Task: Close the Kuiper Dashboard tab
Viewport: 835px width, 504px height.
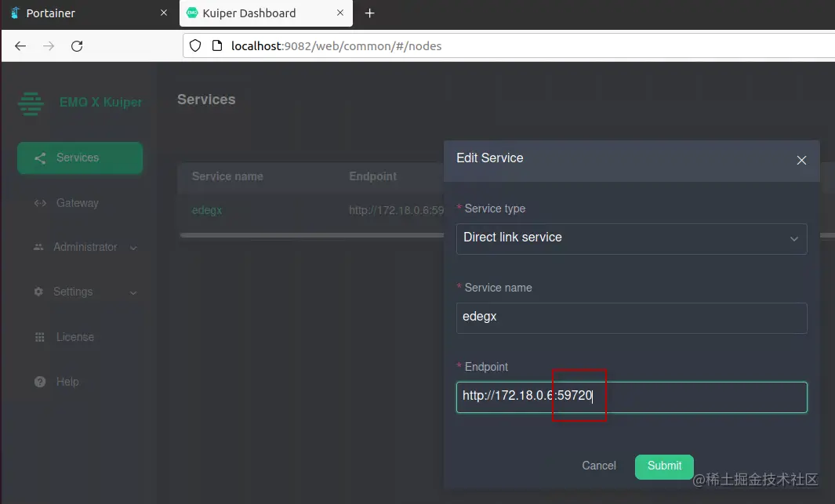Action: click(339, 13)
